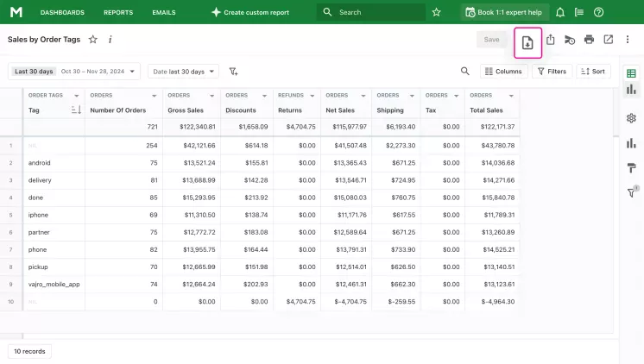Click the Search input field
This screenshot has height=364, width=644.
tap(371, 12)
